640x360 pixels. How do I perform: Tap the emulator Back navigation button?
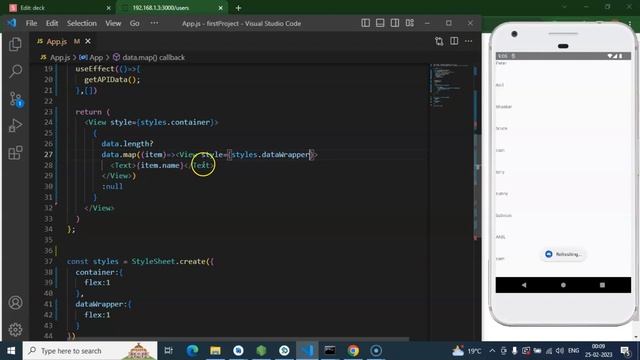point(524,285)
